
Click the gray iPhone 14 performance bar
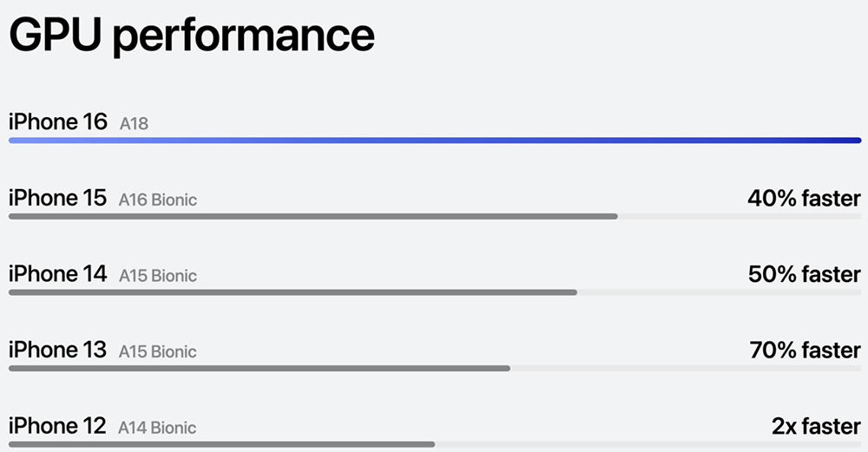coord(293,292)
